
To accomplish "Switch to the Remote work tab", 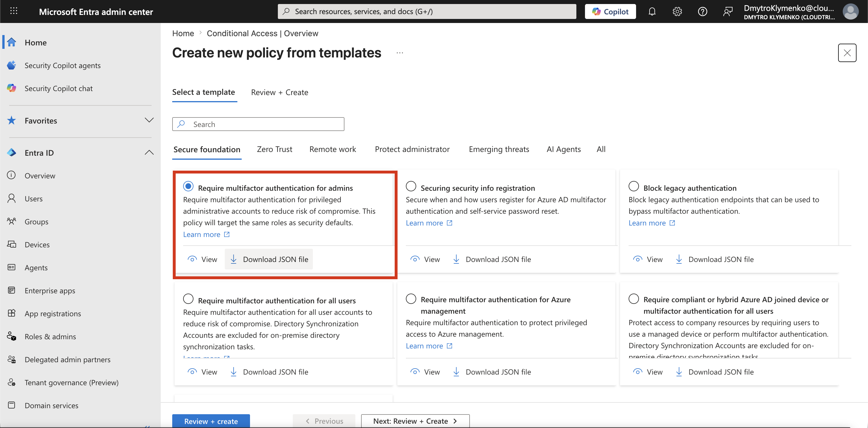I will [x=333, y=149].
